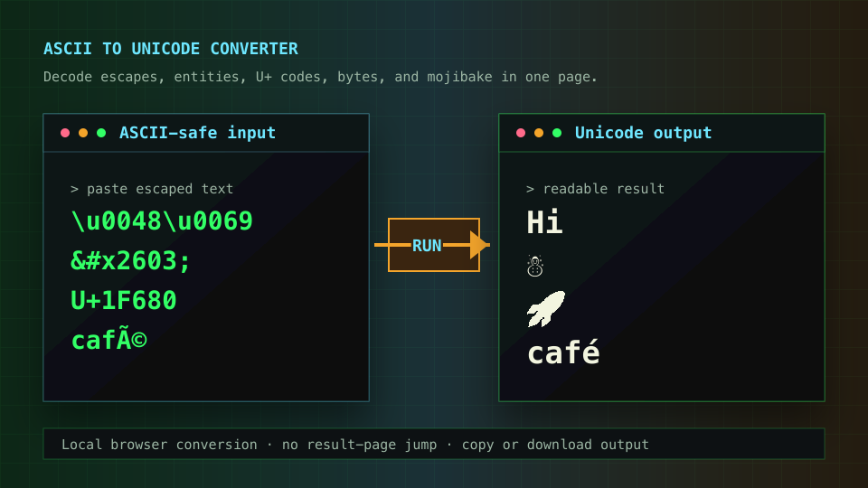The width and height of the screenshot is (868, 488).
Task: Click the 'Local browser conversion' footer bar
Action: click(434, 444)
